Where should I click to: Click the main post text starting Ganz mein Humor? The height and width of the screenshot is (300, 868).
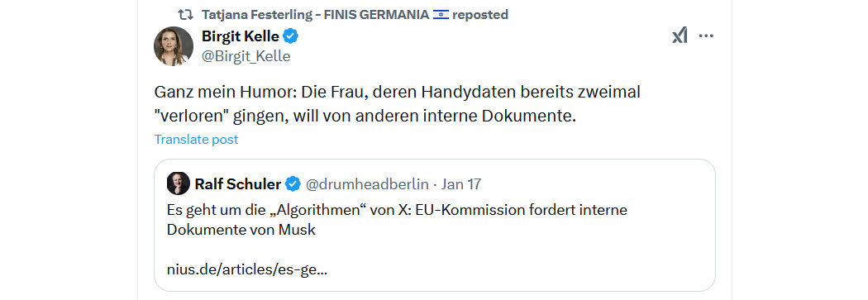click(397, 104)
